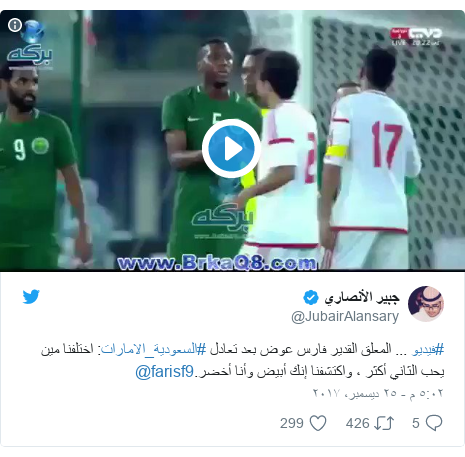Open the @JubairAlansary handle link
The height and width of the screenshot is (457, 465).
(x=345, y=316)
